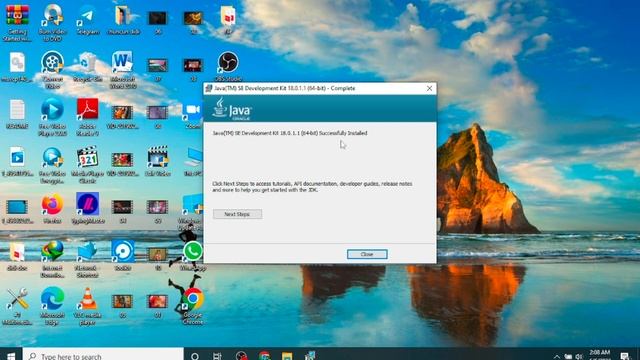Expand hidden system tray icons chevron
This screenshot has width=640, height=360.
[557, 356]
